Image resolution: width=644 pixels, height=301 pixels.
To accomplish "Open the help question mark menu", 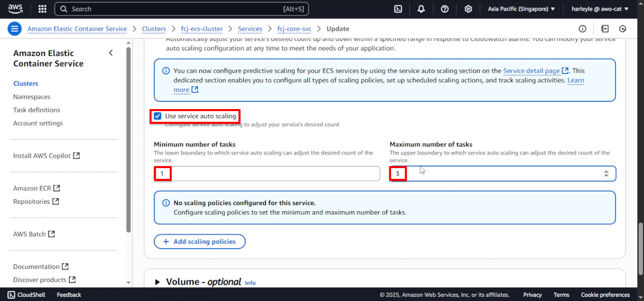I will [444, 9].
